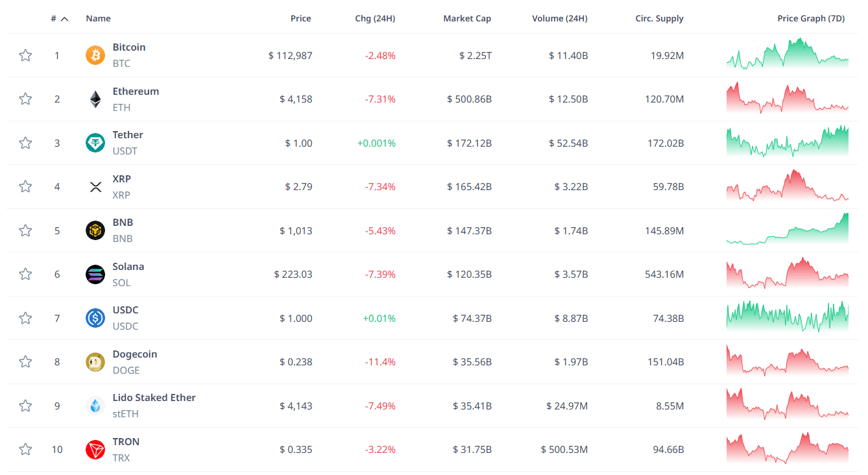
Task: Click the TRON logo icon
Action: pos(95,450)
